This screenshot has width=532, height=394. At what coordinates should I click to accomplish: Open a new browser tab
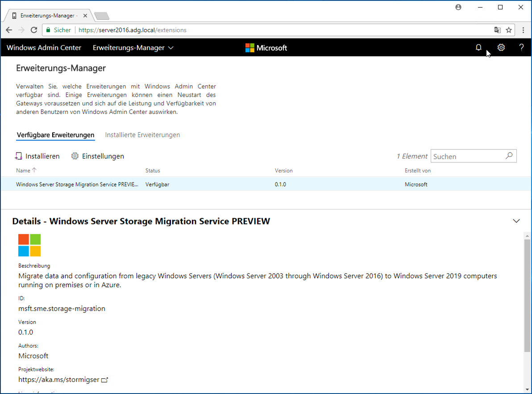101,16
